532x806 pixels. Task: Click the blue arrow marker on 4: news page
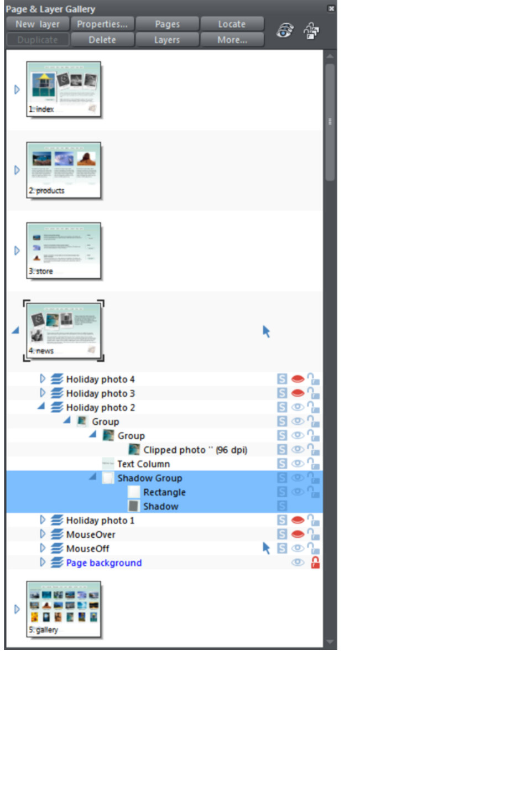[266, 331]
